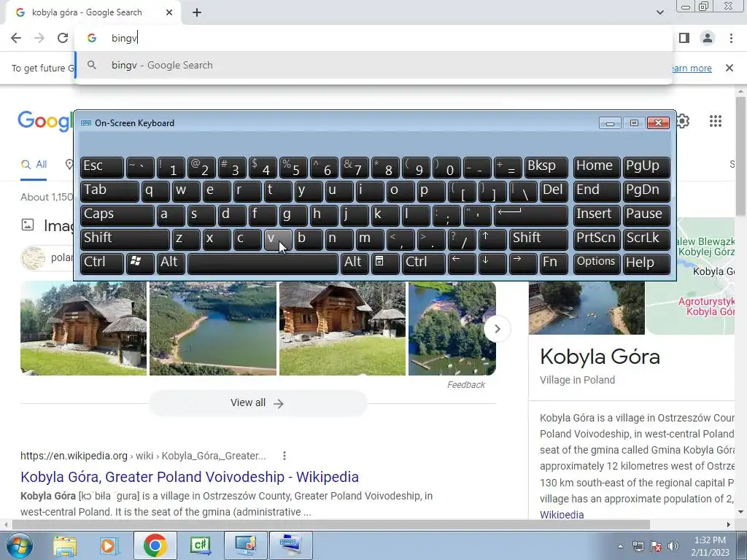Close the kobyla góra Google Search tab
Viewport: 747px width, 560px height.
click(169, 13)
